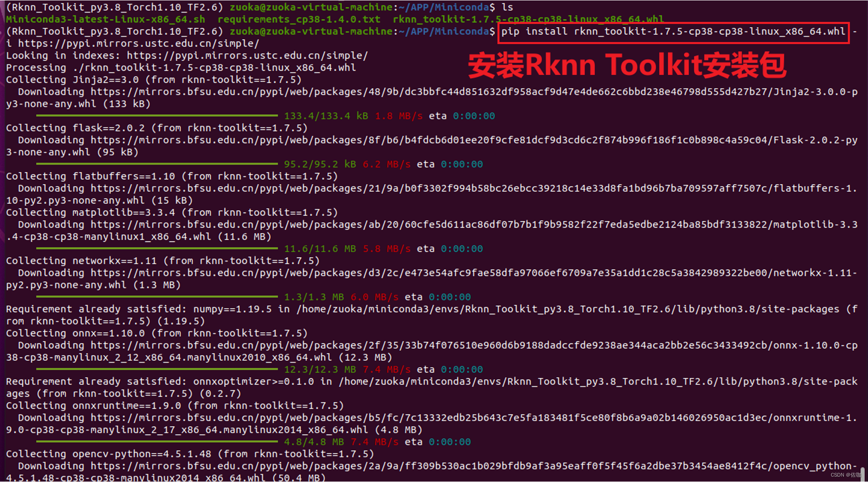The height and width of the screenshot is (482, 868).
Task: Click the '95.2/95.2 kB' progress value
Action: 320,164
